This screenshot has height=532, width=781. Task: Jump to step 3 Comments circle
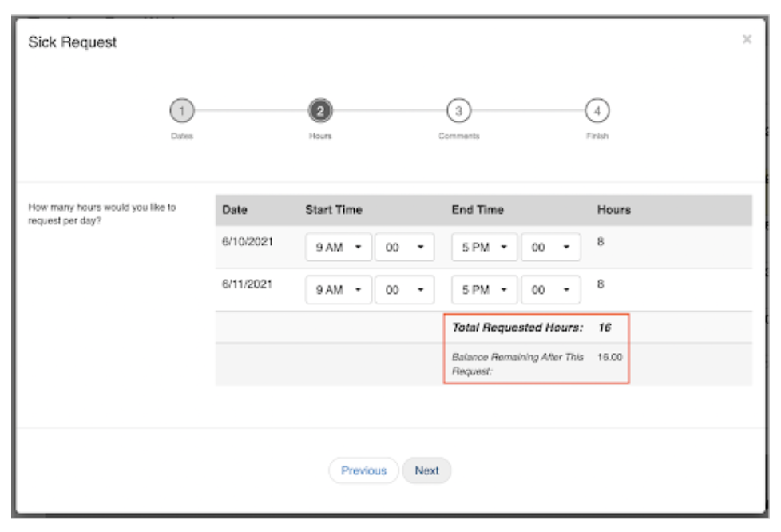[x=458, y=111]
